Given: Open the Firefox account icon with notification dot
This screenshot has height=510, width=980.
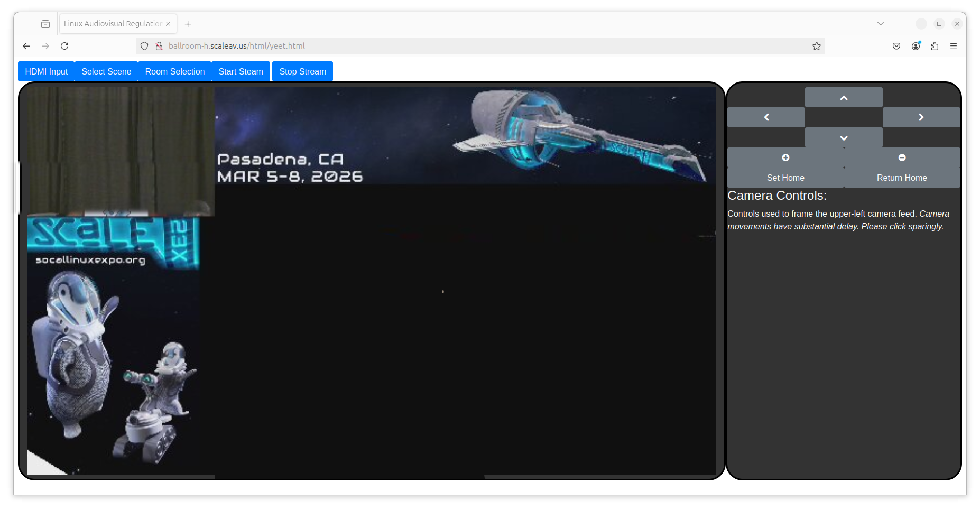Looking at the screenshot, I should pyautogui.click(x=916, y=46).
